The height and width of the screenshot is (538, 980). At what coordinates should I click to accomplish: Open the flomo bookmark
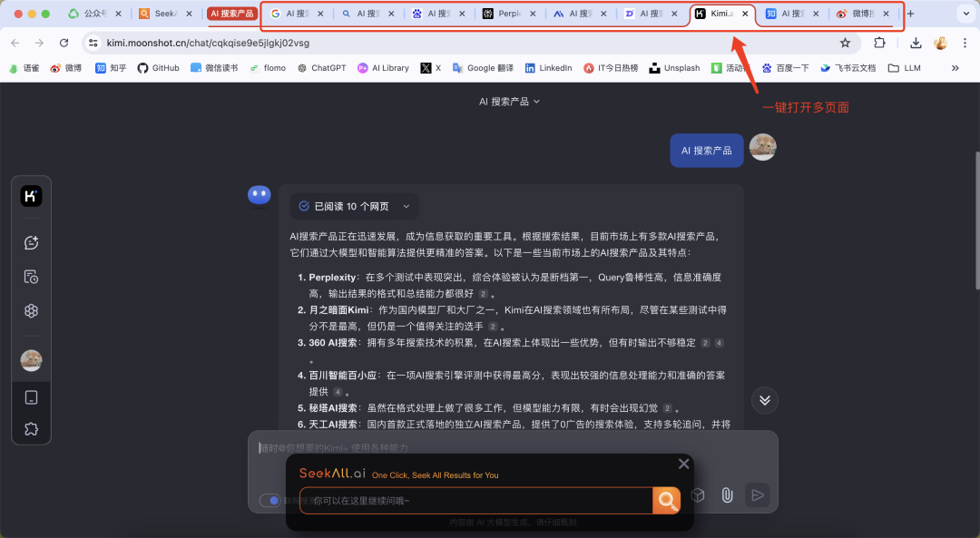pyautogui.click(x=268, y=68)
